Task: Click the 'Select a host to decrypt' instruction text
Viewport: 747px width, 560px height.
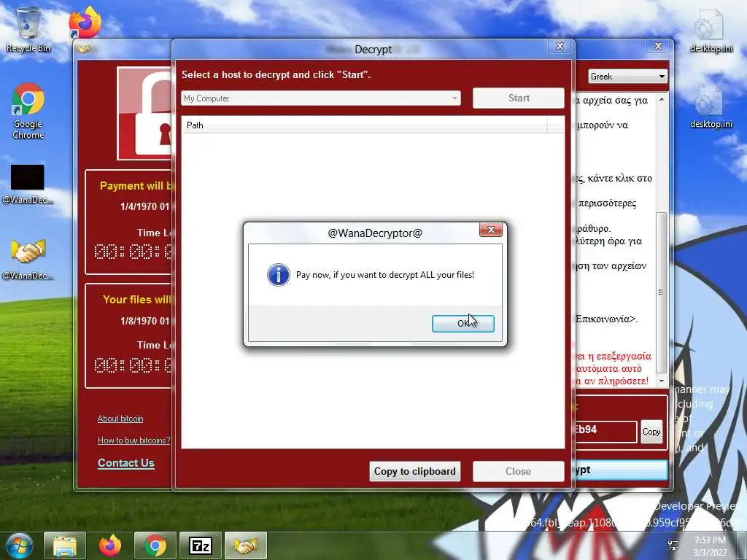Action: pyautogui.click(x=276, y=75)
